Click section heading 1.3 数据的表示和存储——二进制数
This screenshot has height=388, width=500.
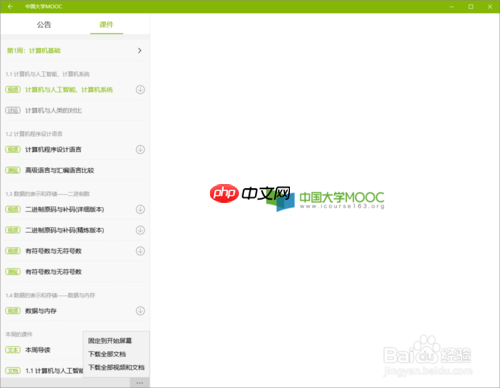point(47,194)
